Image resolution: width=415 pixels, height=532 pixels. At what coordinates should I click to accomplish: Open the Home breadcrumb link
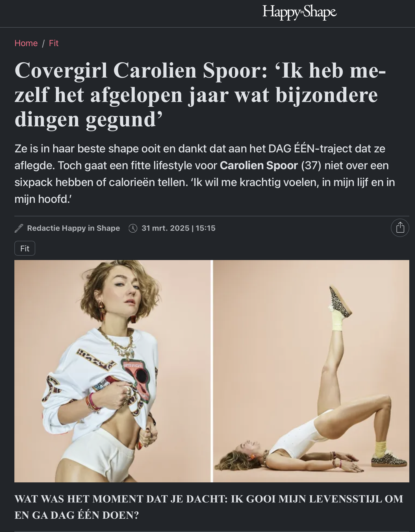pos(26,43)
